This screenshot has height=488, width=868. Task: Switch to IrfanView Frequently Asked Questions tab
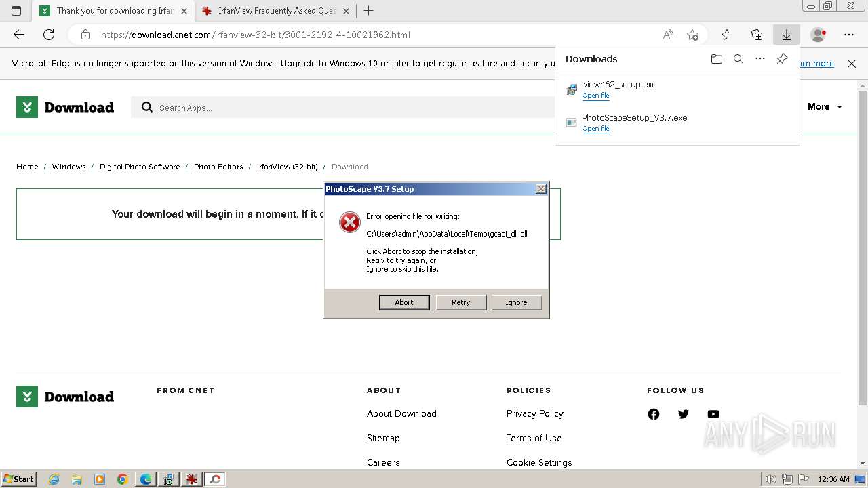[x=276, y=11]
